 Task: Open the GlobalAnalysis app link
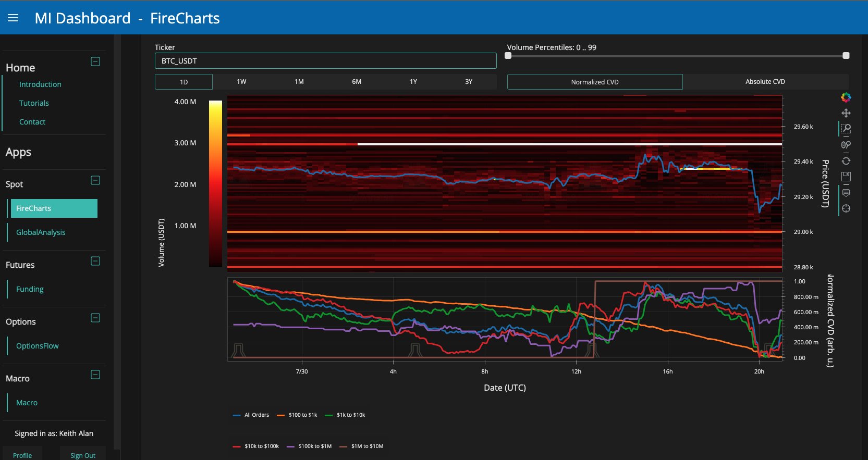41,232
